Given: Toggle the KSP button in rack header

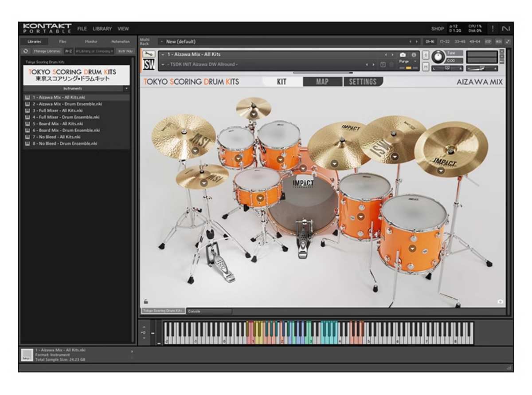Looking at the screenshot, I should [x=488, y=41].
